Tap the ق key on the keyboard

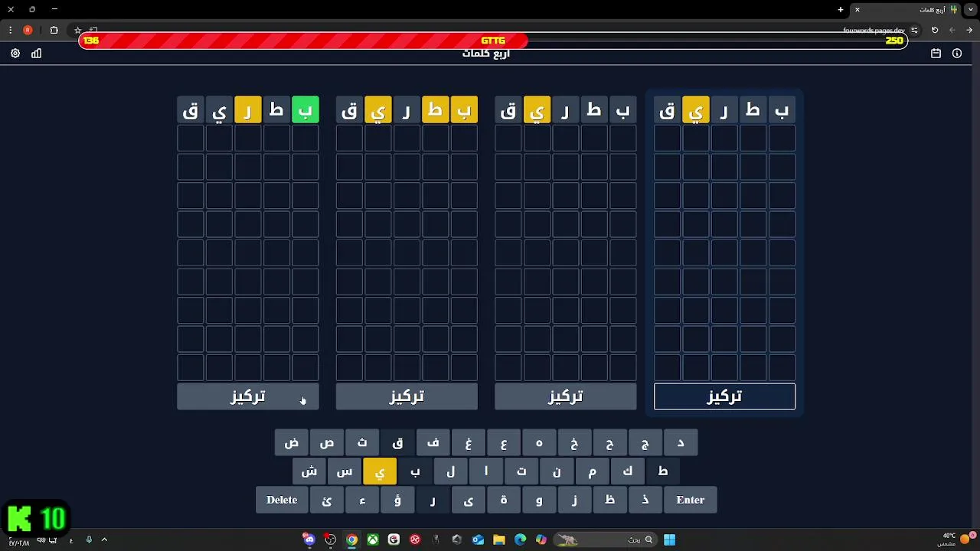tap(397, 443)
